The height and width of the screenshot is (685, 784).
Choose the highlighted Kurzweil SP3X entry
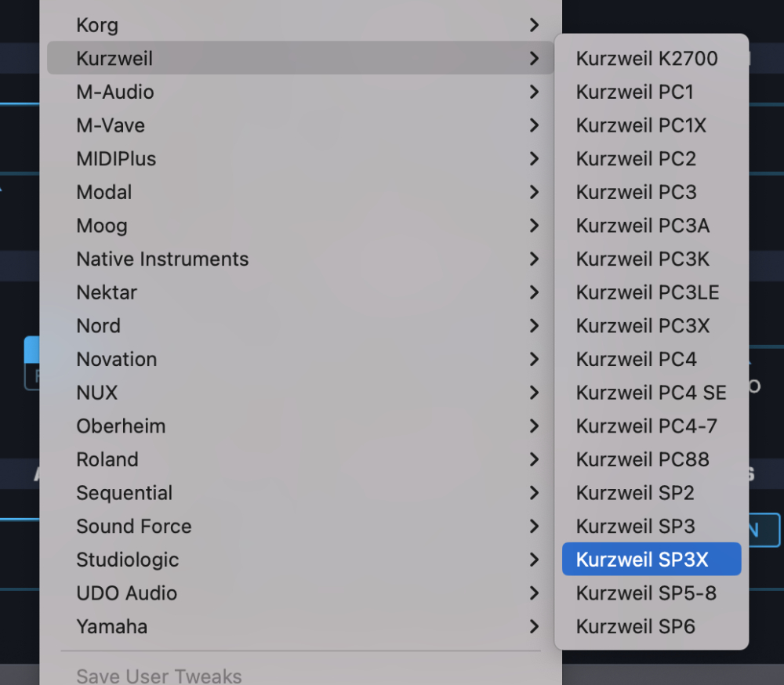click(642, 560)
